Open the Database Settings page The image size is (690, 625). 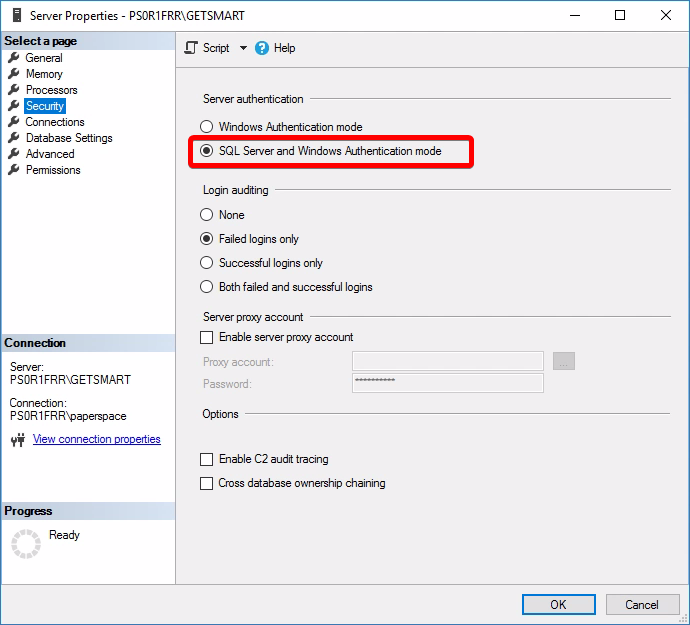pos(69,138)
